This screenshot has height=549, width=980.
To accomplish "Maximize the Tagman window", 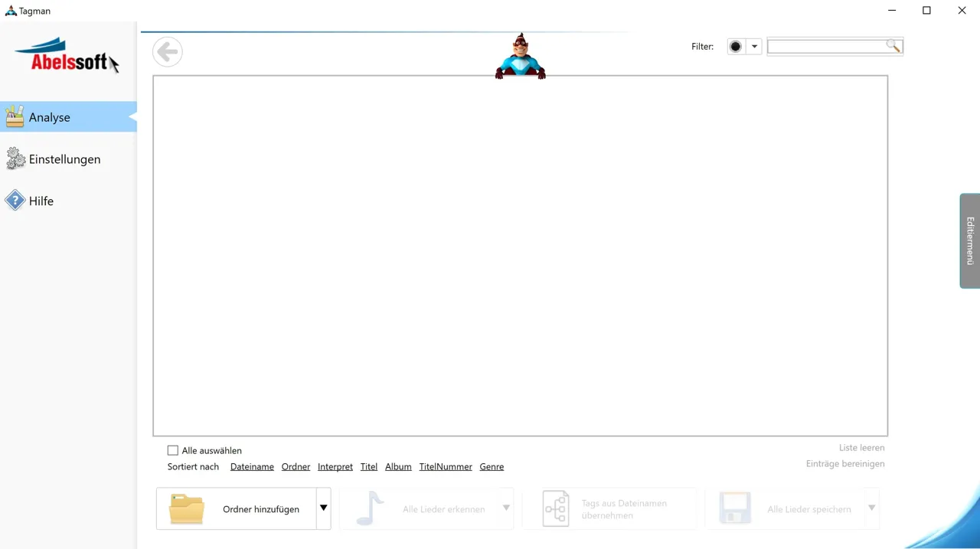I will pos(926,11).
